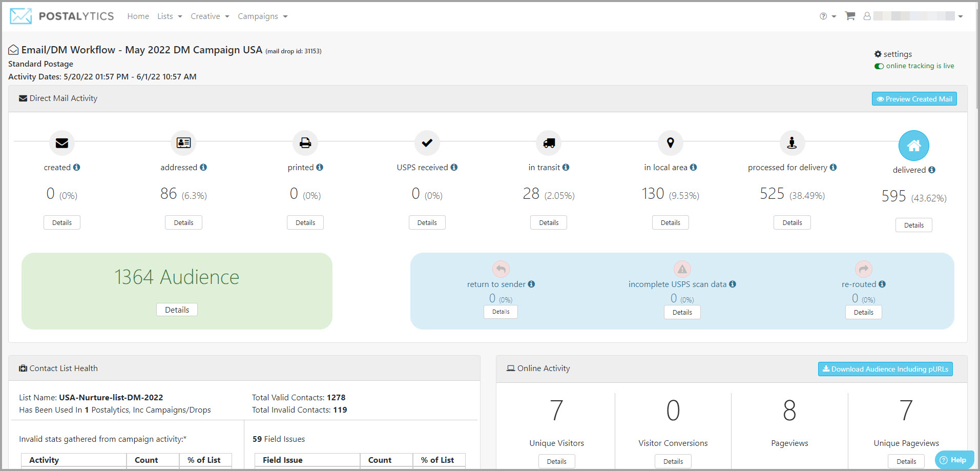980x471 pixels.
Task: Click the "re-routed" arrow icon
Action: pos(864,269)
